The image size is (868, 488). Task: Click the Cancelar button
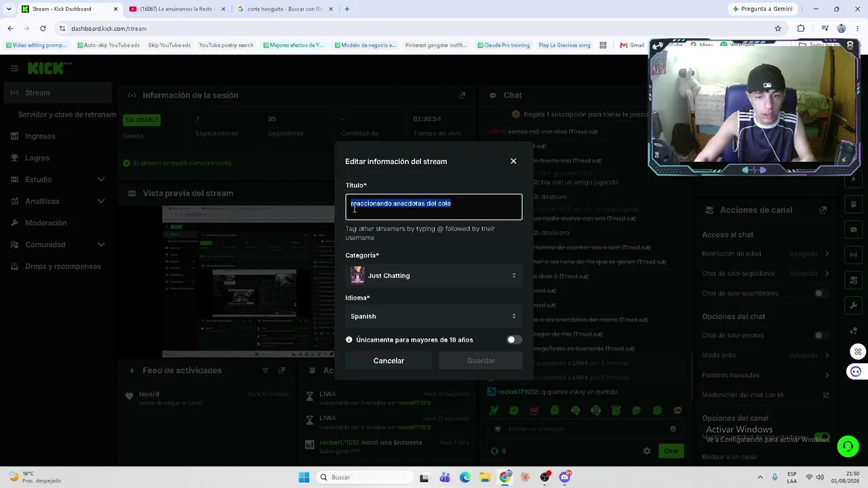[x=389, y=361]
